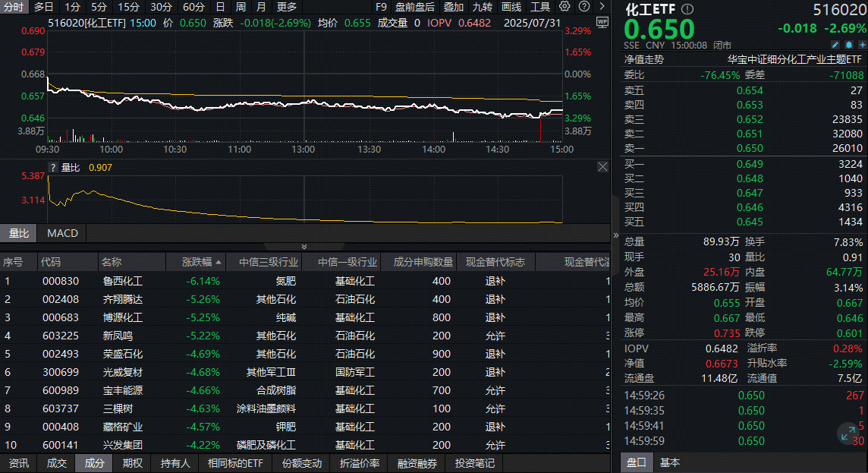Open the 更多 time period dropdown
Viewport: 868px width, 473px height.
[287, 7]
